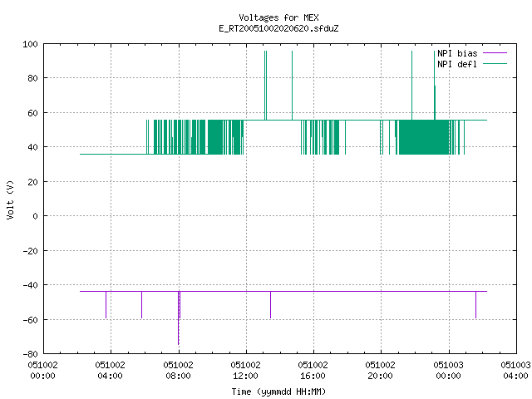Click the purple bias spike after 12:00
The width and height of the screenshot is (532, 399).
tap(270, 305)
